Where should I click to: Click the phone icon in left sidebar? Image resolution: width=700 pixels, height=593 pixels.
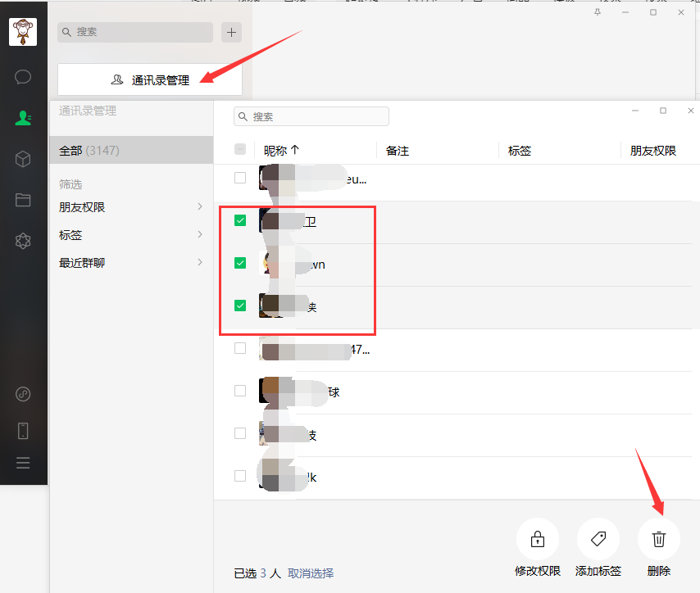click(23, 431)
